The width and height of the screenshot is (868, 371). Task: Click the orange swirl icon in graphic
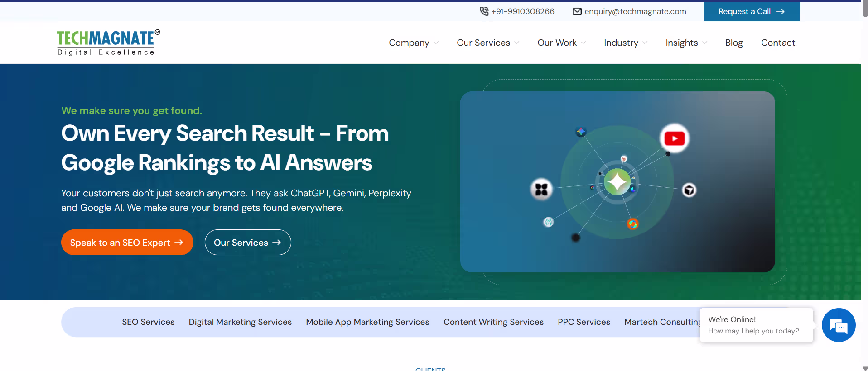pyautogui.click(x=632, y=224)
